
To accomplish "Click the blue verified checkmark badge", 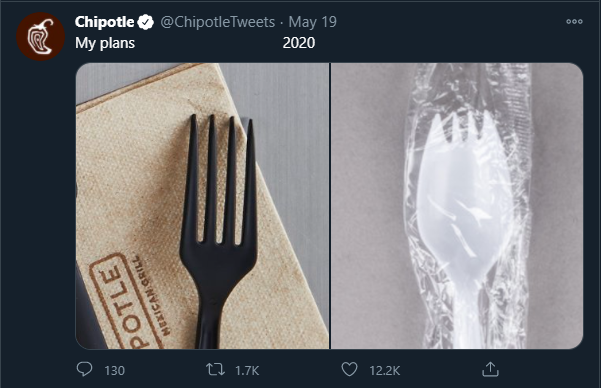I will click(x=146, y=22).
